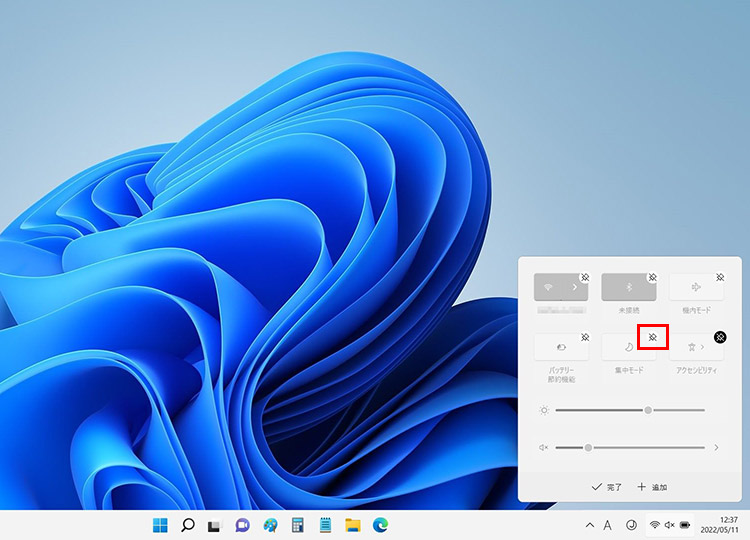Toggle airplane mode (機内モード) tile

pyautogui.click(x=696, y=288)
